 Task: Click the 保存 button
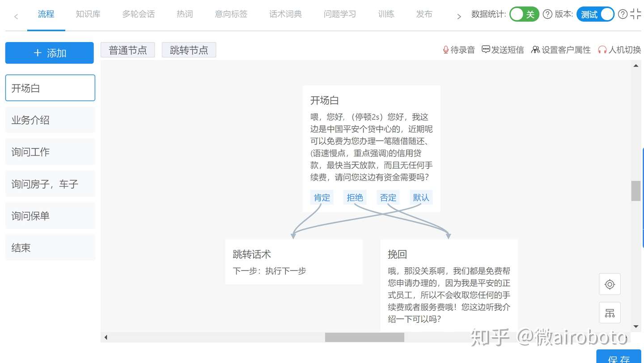tap(619, 357)
